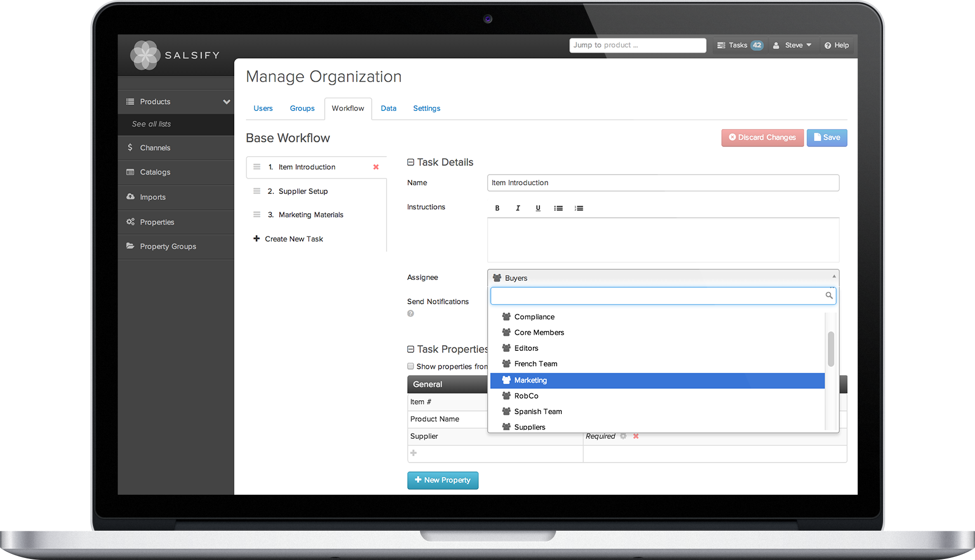Viewport: 975px width, 560px height.
Task: Click the Send Notifications help icon
Action: coord(411,313)
